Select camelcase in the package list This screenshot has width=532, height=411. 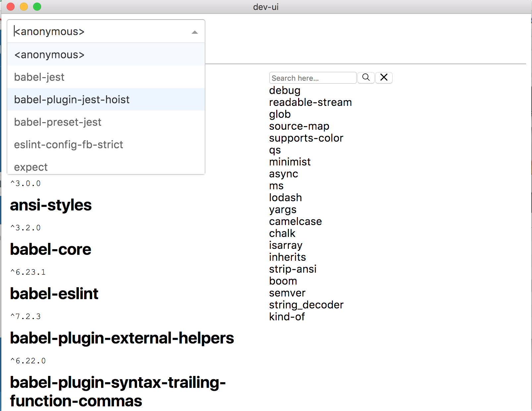(295, 221)
